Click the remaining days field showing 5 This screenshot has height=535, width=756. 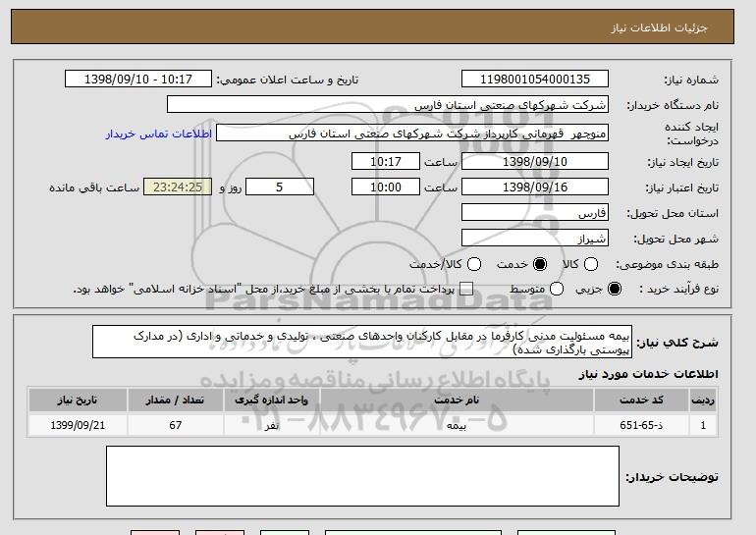(x=280, y=187)
